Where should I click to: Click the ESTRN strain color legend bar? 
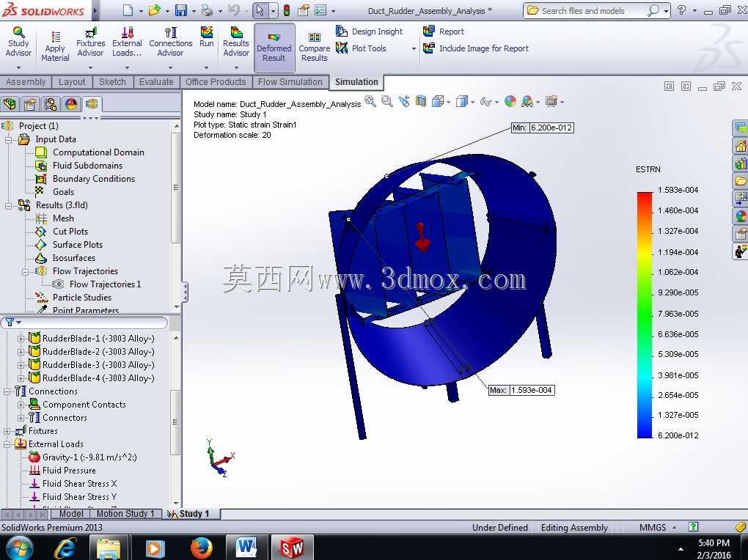click(x=645, y=314)
